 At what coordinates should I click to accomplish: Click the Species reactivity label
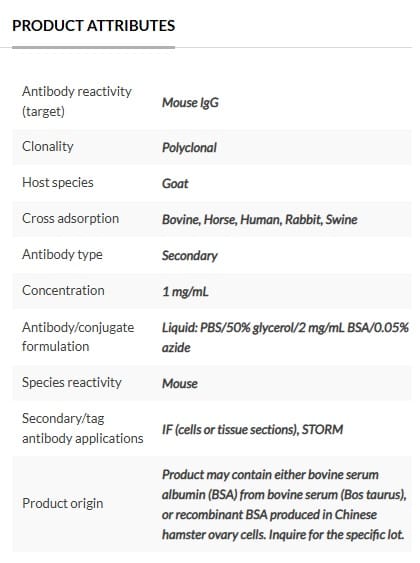(x=71, y=382)
